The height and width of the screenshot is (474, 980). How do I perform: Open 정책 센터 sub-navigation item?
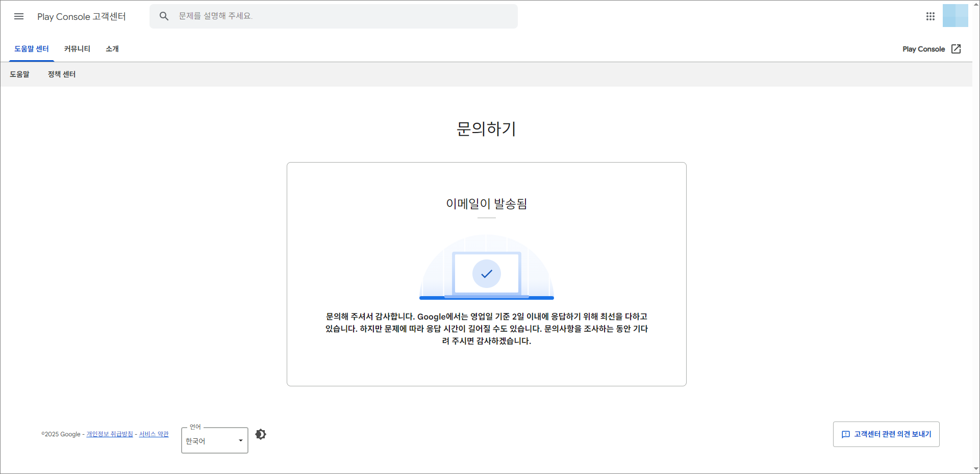coord(62,74)
